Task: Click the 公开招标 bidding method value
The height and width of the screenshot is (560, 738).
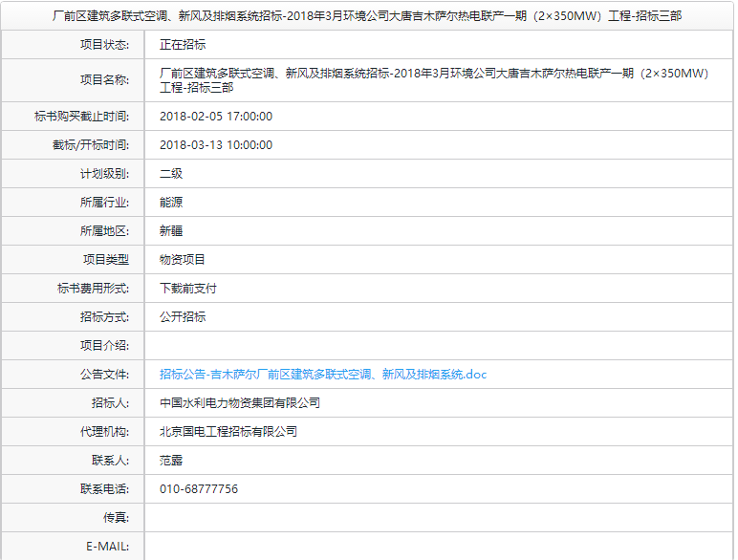Action: pos(183,317)
